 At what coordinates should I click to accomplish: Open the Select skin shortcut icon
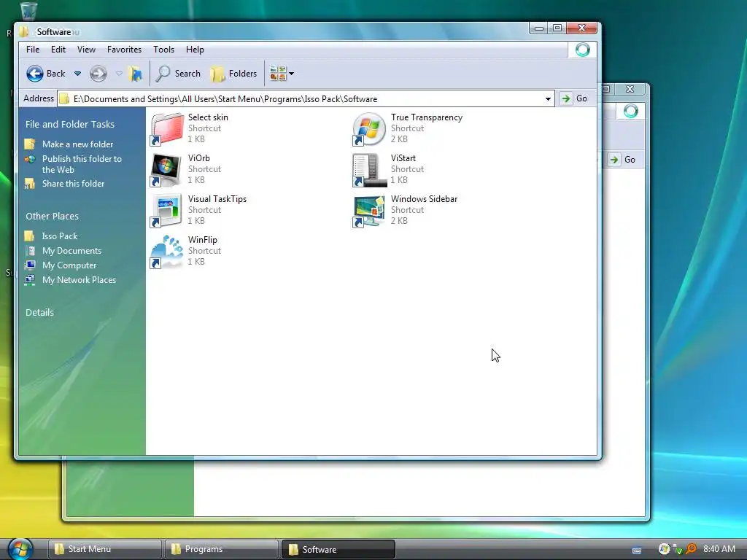[x=167, y=129]
